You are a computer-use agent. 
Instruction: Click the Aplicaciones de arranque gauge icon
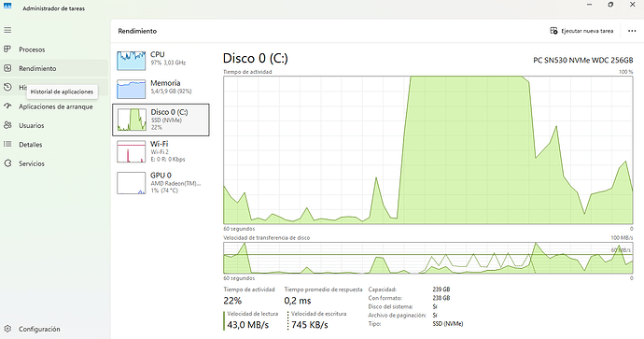pyautogui.click(x=7, y=106)
